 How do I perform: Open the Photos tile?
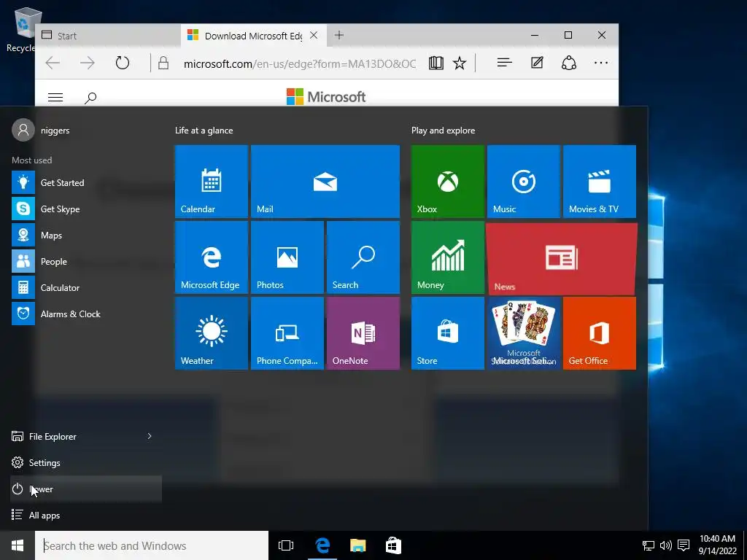click(287, 257)
